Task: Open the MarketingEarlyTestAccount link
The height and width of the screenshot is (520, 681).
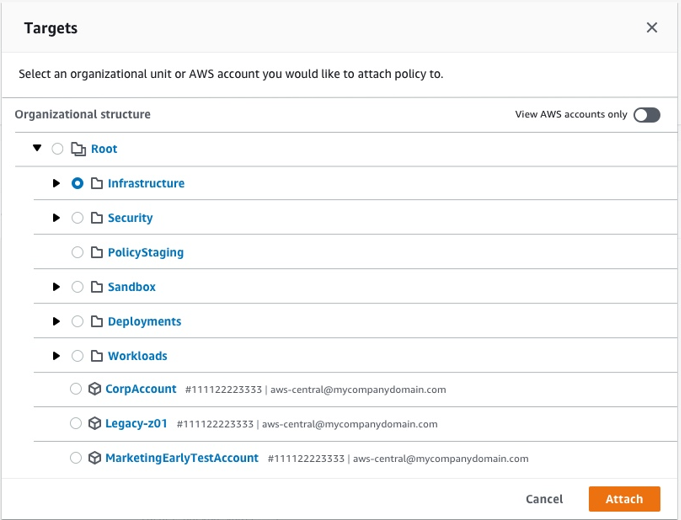Action: point(182,458)
